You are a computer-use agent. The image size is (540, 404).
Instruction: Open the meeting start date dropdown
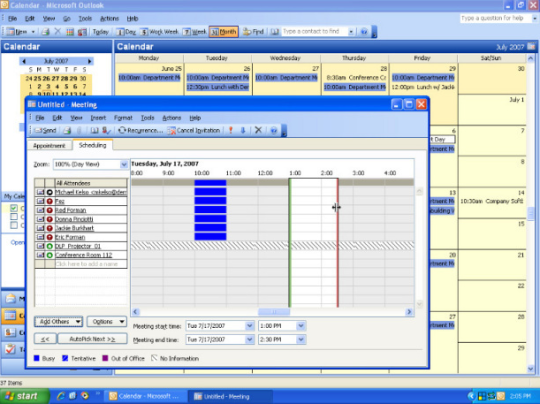[250, 325]
